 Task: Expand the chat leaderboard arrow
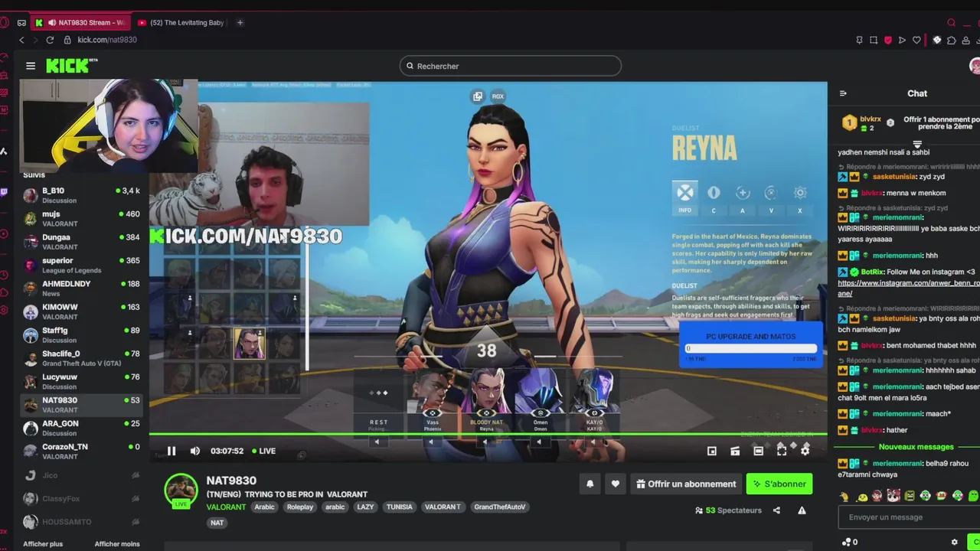coord(917,143)
